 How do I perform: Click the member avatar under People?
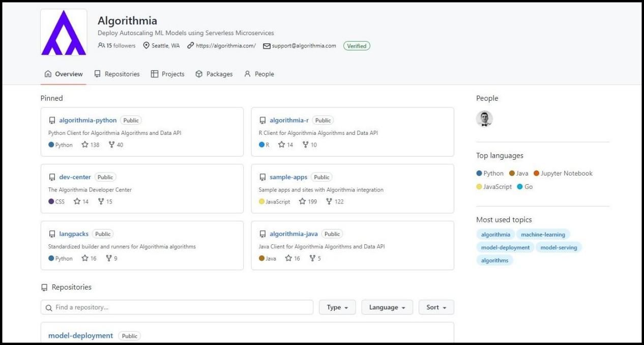tap(484, 119)
